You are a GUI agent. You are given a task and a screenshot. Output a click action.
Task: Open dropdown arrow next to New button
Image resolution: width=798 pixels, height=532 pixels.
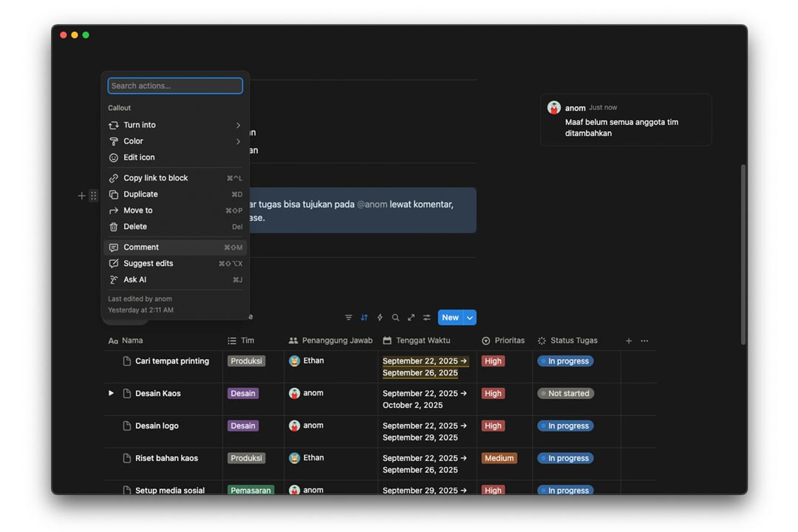[470, 318]
